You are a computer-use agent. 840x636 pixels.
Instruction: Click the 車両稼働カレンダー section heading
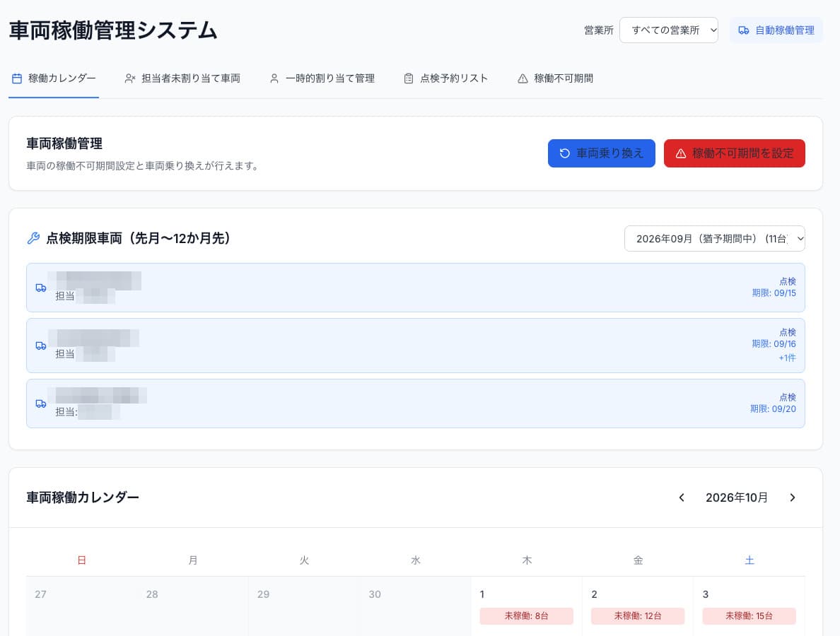(83, 497)
